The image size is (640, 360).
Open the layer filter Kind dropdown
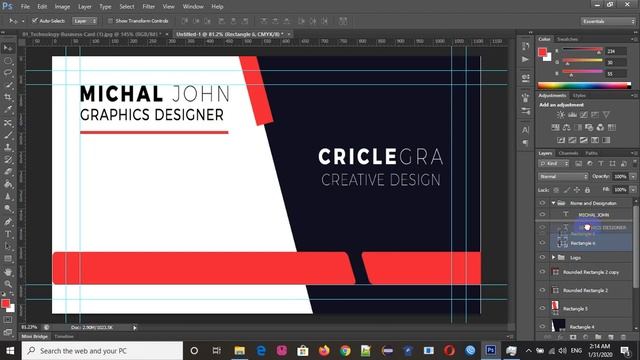(553, 163)
